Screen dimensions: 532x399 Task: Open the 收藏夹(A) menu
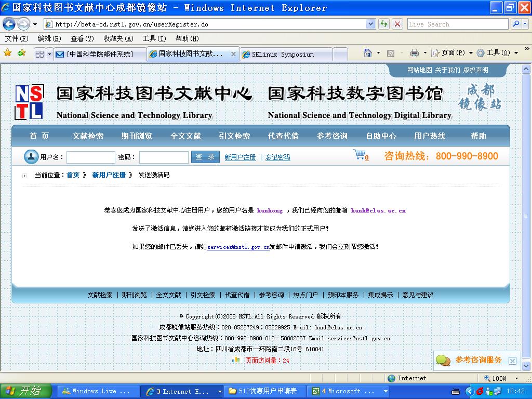click(x=118, y=38)
